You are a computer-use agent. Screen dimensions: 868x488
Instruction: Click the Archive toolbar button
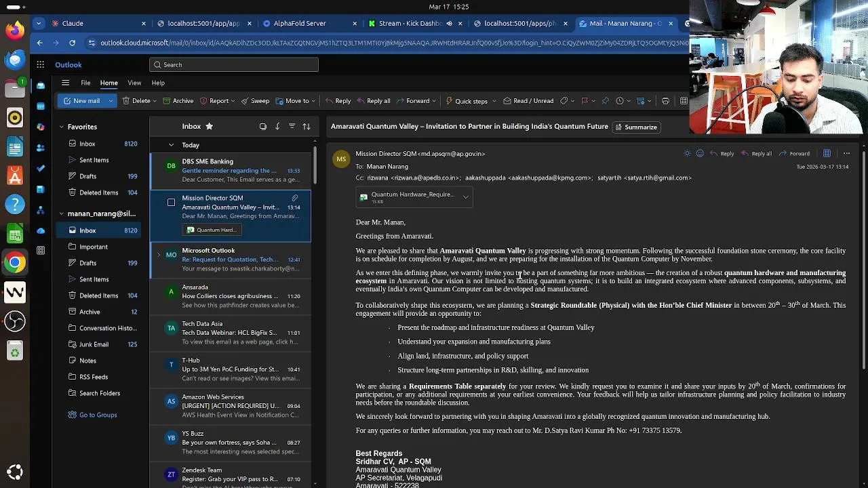tap(178, 101)
